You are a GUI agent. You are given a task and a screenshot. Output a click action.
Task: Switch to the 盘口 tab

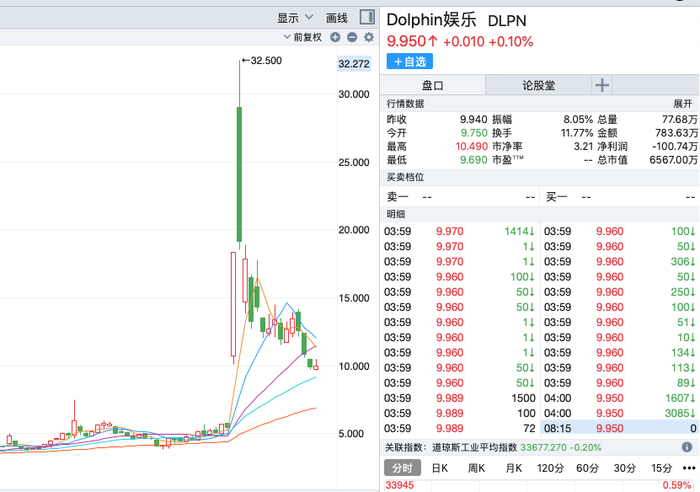point(433,85)
